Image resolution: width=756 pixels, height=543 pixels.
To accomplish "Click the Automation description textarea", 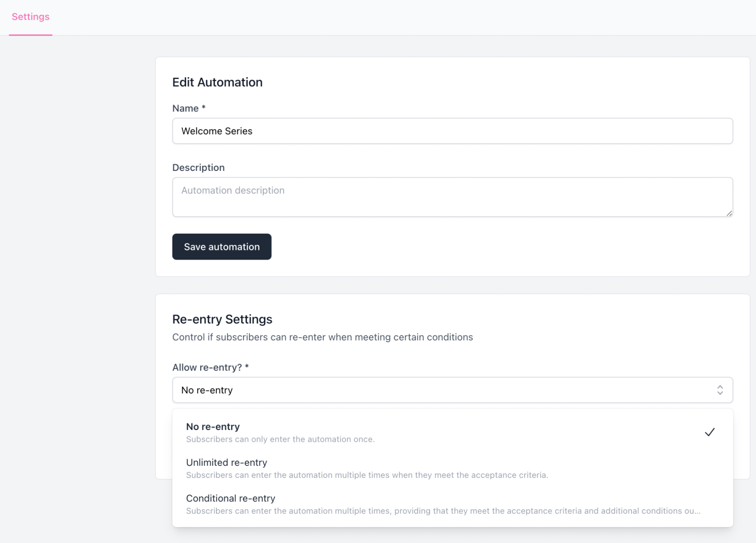I will 452,197.
